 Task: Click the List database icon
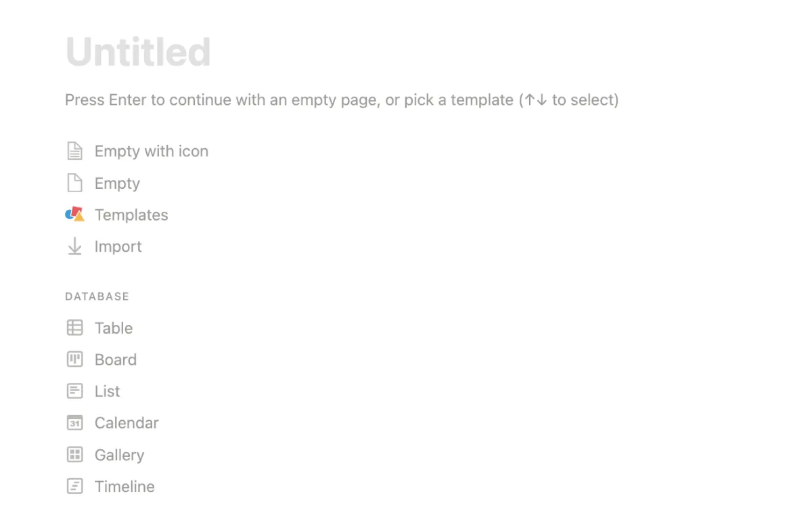pos(74,391)
